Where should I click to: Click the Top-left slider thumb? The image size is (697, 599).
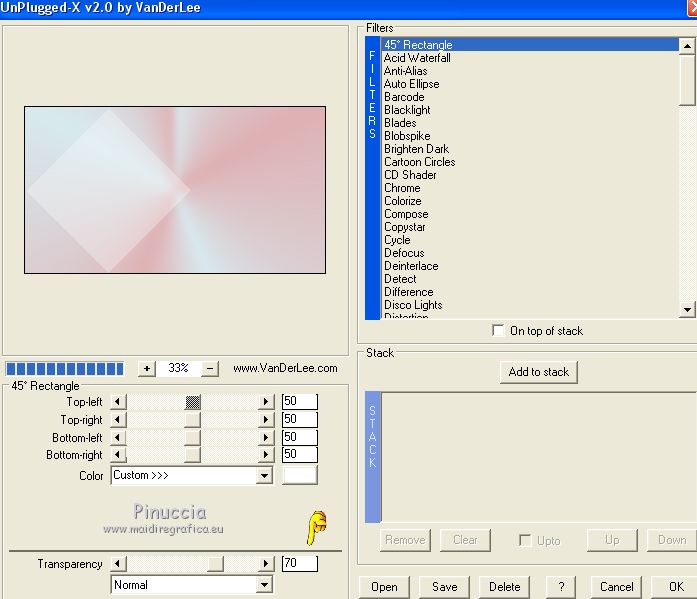[x=192, y=402]
